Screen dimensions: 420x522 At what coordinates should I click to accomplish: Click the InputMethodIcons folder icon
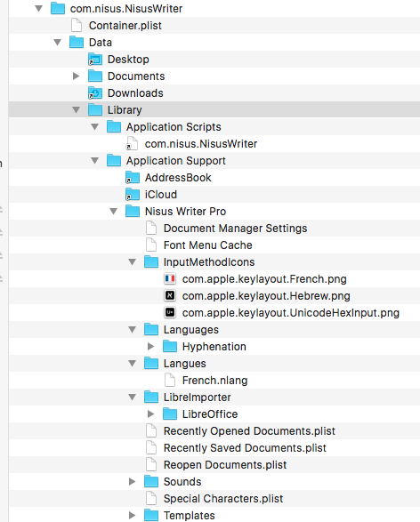coord(151,261)
